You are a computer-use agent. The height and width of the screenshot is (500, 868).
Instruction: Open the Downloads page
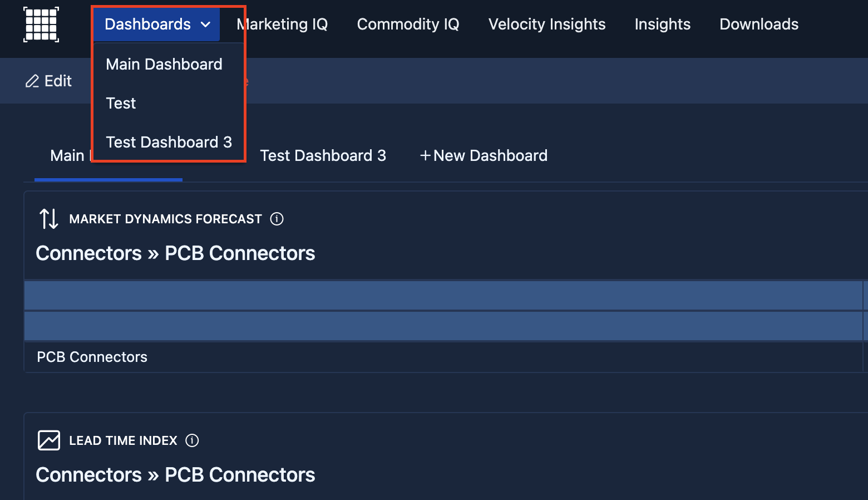click(759, 24)
